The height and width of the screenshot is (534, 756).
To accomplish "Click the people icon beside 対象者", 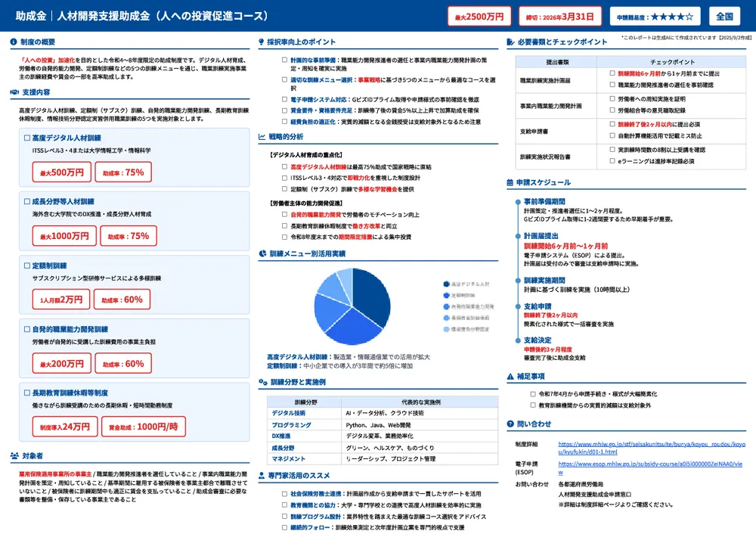I will [14, 455].
